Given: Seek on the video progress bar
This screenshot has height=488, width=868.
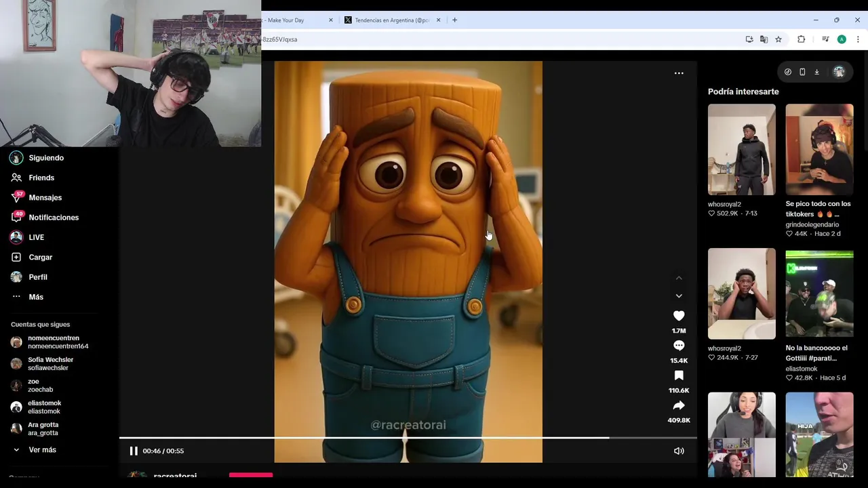Looking at the screenshot, I should pos(408,438).
